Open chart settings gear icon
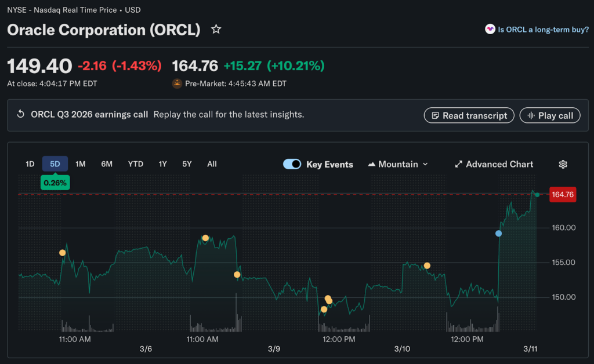Image resolution: width=594 pixels, height=364 pixels. click(x=563, y=165)
